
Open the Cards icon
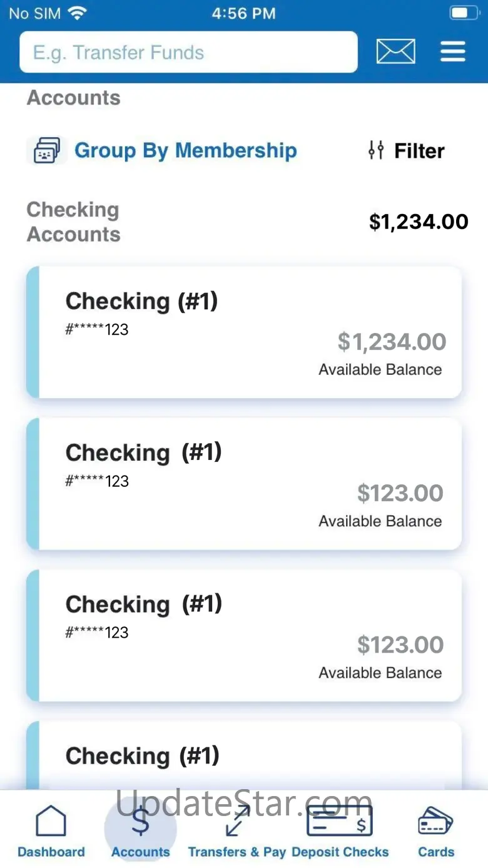(x=435, y=820)
